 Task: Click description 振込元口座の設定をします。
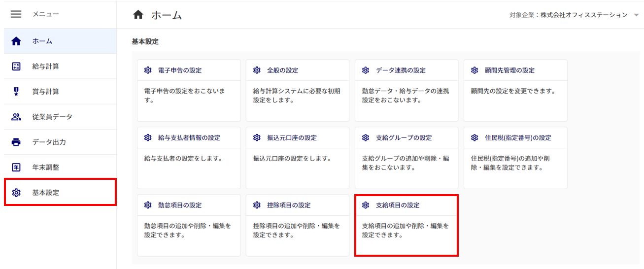[292, 159]
